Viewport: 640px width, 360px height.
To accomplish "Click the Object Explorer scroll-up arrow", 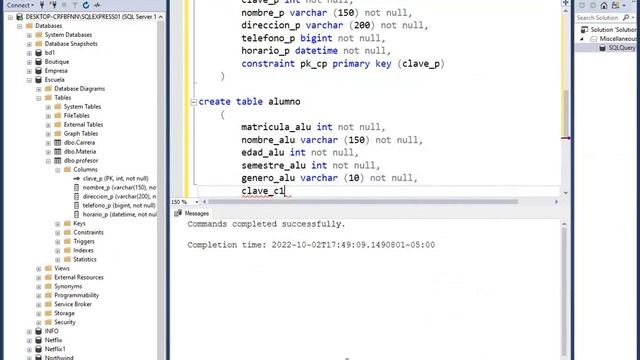I will point(161,17).
